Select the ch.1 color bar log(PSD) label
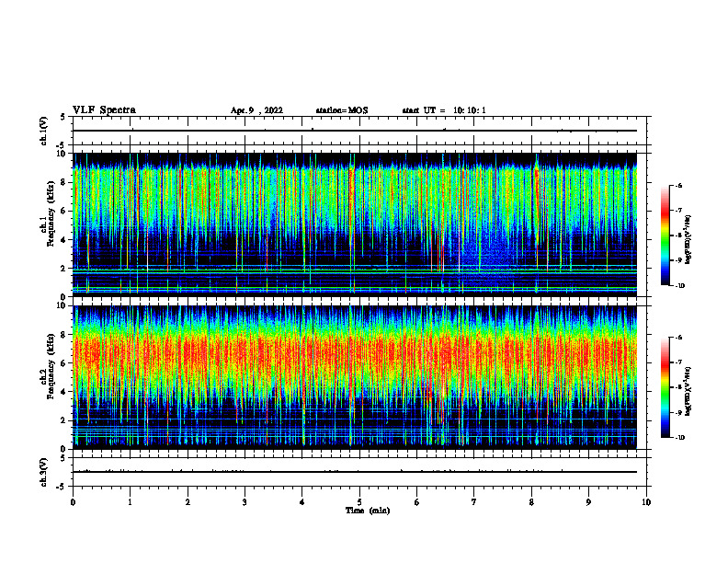The image size is (728, 563). [x=688, y=240]
